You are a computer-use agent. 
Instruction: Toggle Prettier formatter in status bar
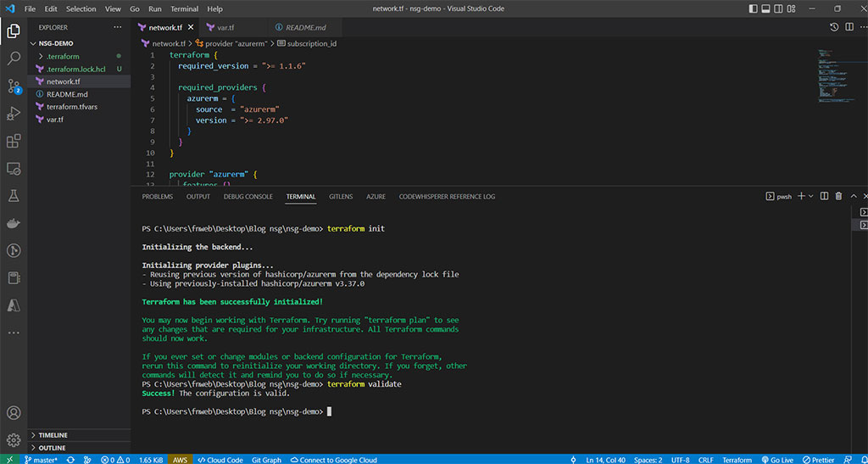pos(821,460)
